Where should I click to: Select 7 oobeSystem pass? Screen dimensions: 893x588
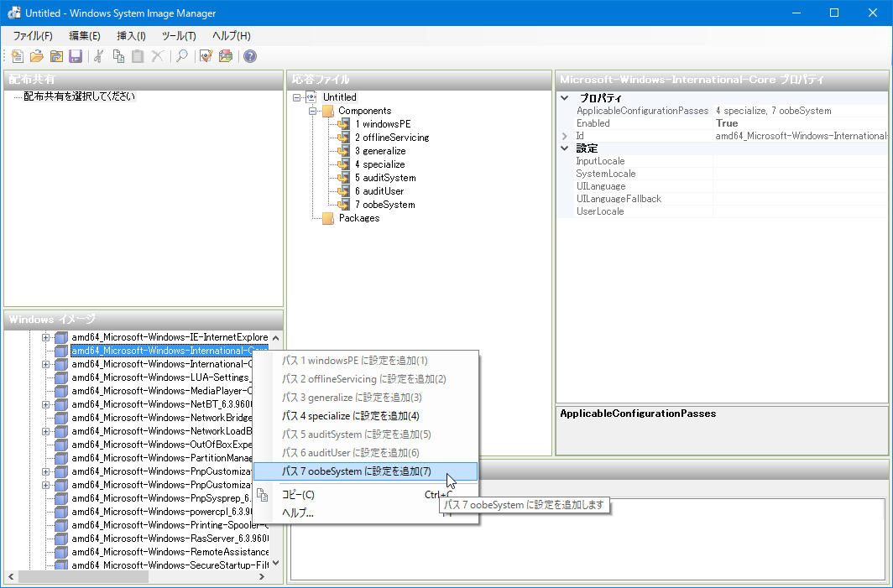(384, 205)
